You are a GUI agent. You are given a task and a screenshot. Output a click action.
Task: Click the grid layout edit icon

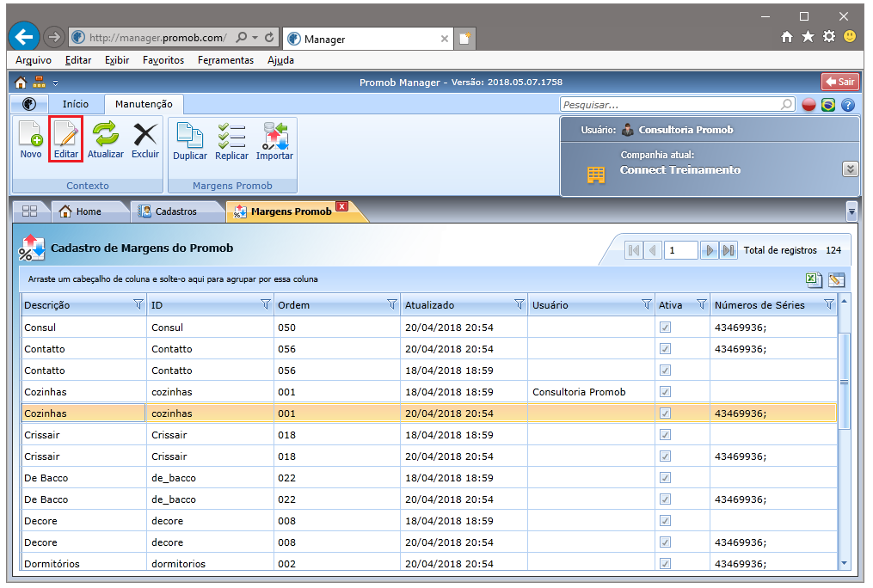836,279
